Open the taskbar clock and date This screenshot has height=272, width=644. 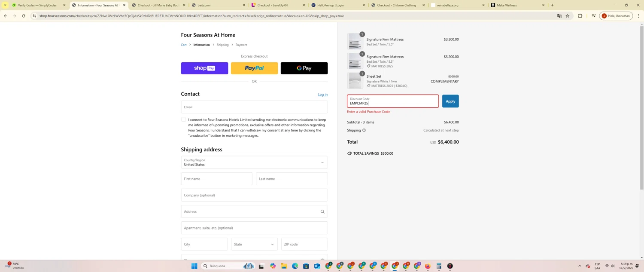(x=626, y=266)
